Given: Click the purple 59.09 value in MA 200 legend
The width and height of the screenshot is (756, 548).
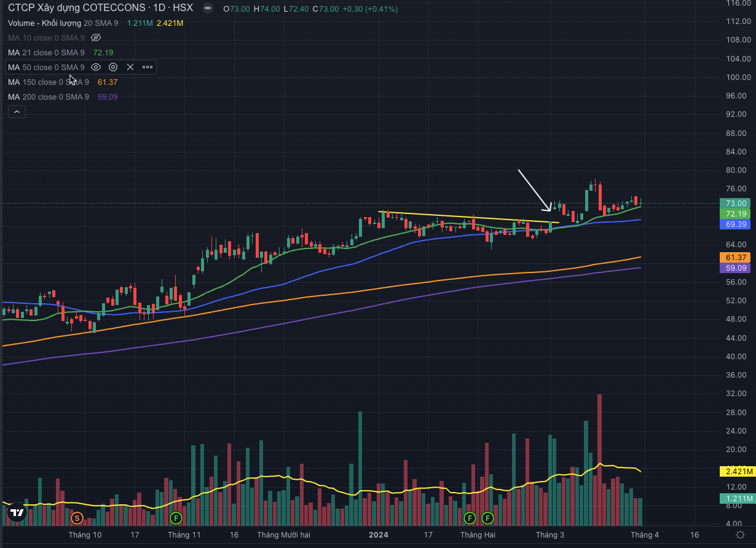Looking at the screenshot, I should 108,97.
